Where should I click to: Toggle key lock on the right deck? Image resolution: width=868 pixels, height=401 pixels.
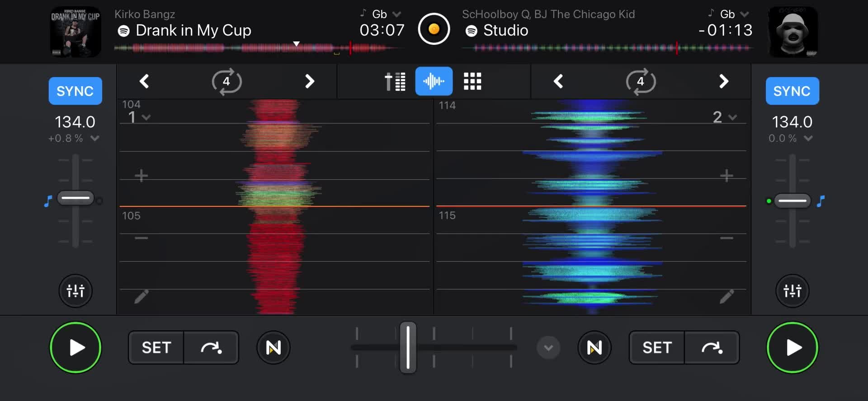[x=821, y=201]
